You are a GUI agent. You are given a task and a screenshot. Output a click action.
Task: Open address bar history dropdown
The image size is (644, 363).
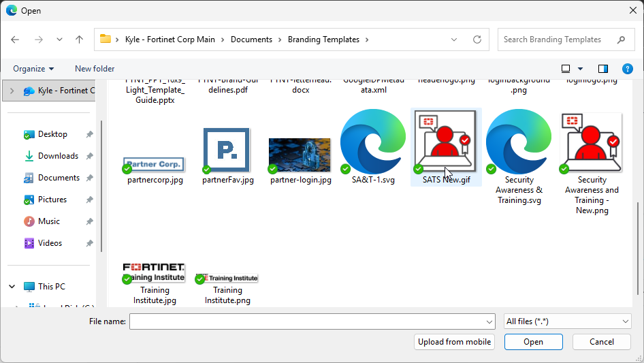pyautogui.click(x=454, y=40)
